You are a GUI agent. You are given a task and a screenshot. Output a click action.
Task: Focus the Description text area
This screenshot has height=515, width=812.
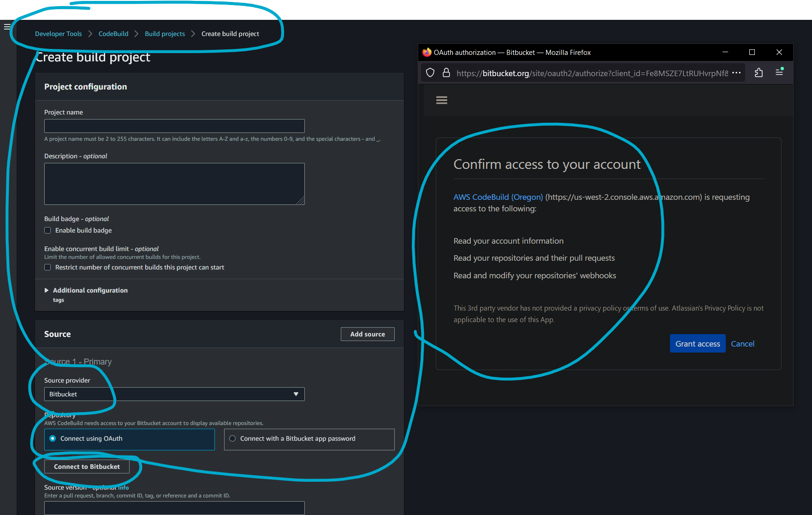point(174,184)
